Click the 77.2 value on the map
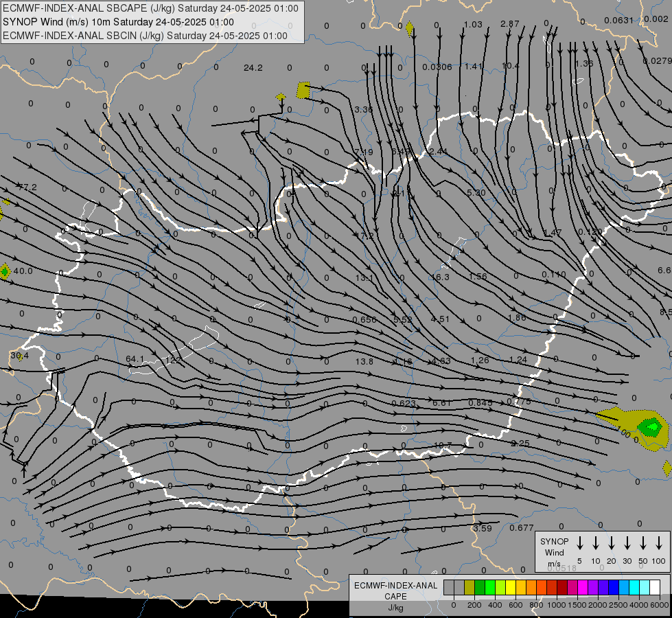The height and width of the screenshot is (618, 672). coord(27,187)
